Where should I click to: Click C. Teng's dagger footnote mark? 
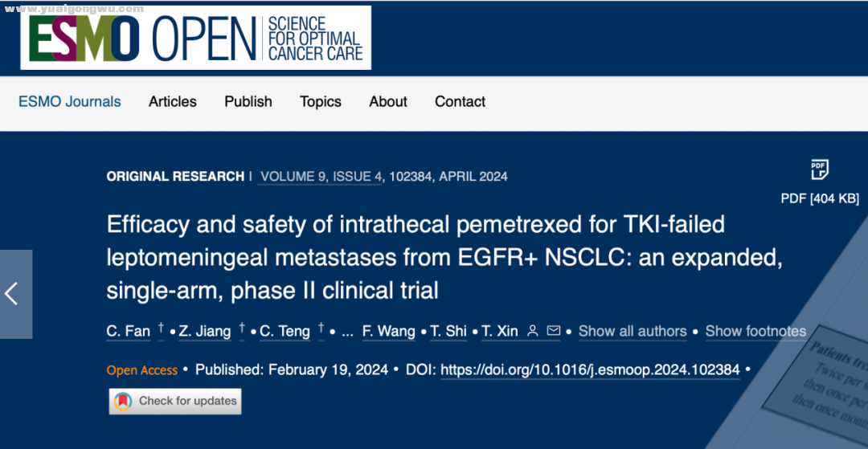tap(321, 329)
